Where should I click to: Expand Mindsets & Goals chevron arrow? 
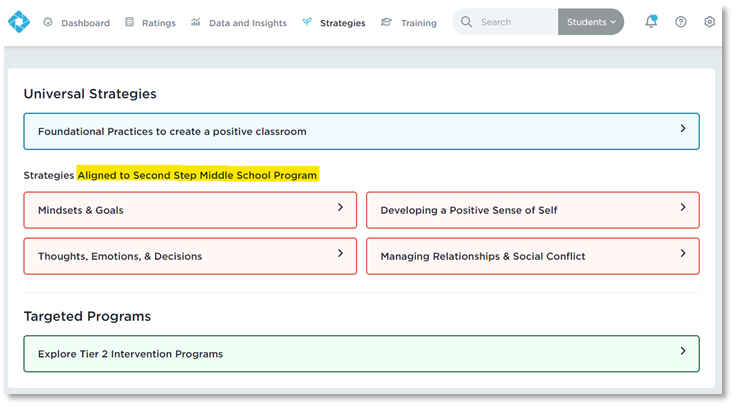340,208
